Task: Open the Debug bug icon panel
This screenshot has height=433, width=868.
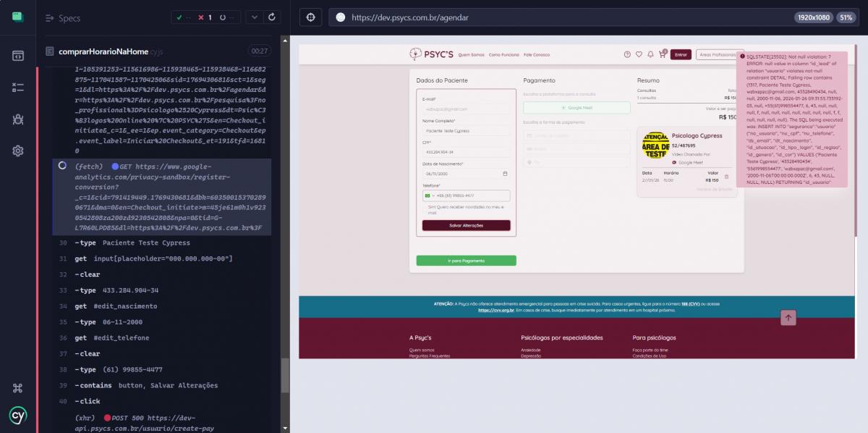Action: click(x=18, y=119)
